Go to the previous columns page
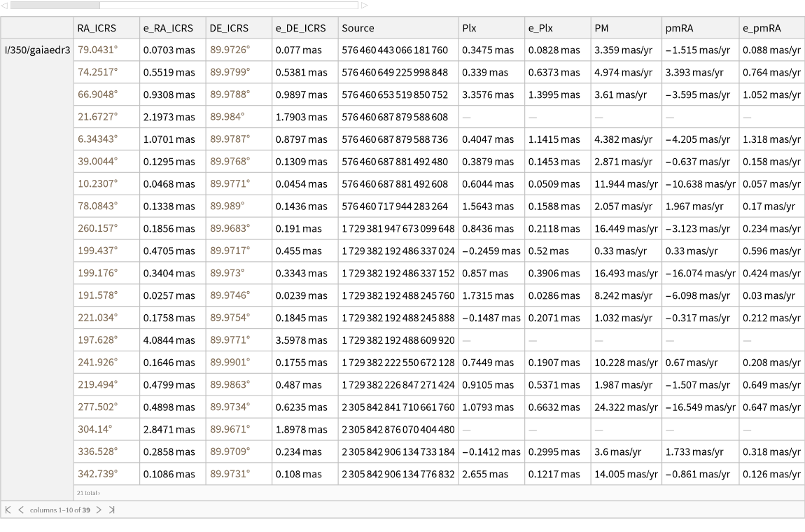 click(x=20, y=510)
